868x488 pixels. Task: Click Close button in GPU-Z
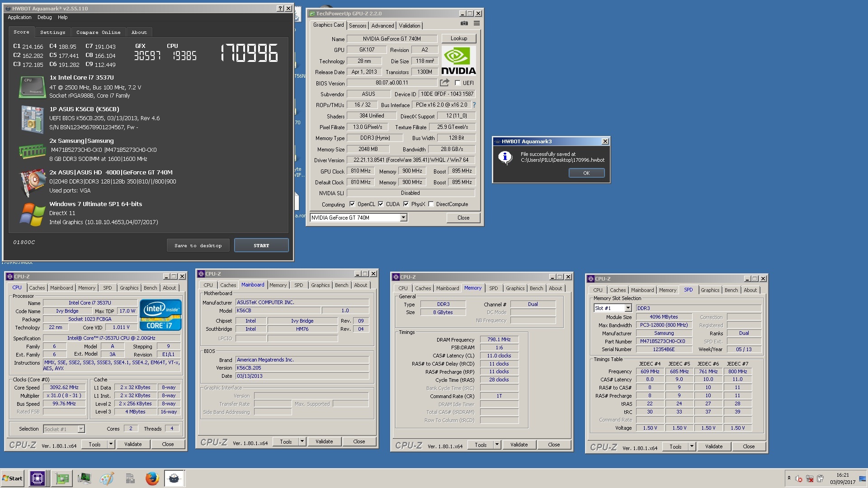pyautogui.click(x=463, y=218)
